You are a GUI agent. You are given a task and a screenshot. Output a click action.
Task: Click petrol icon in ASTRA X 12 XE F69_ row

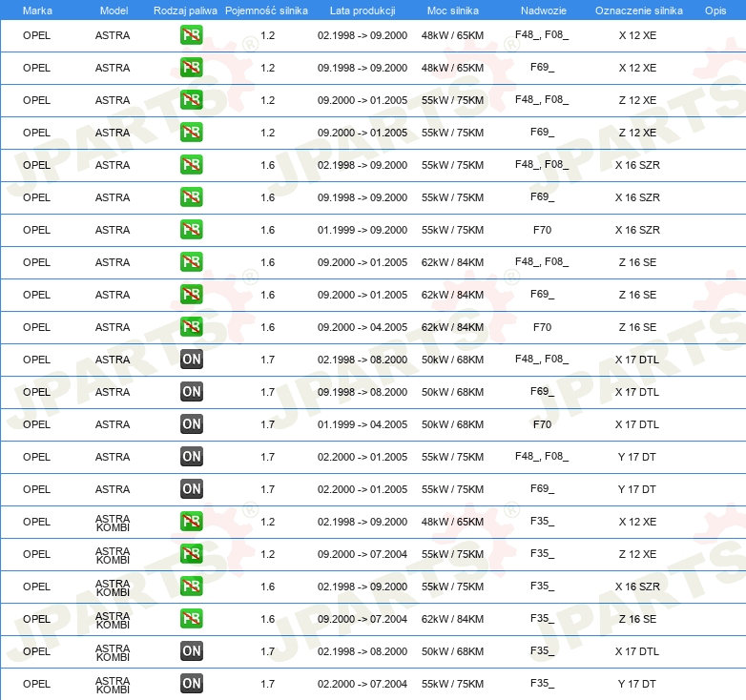point(191,68)
